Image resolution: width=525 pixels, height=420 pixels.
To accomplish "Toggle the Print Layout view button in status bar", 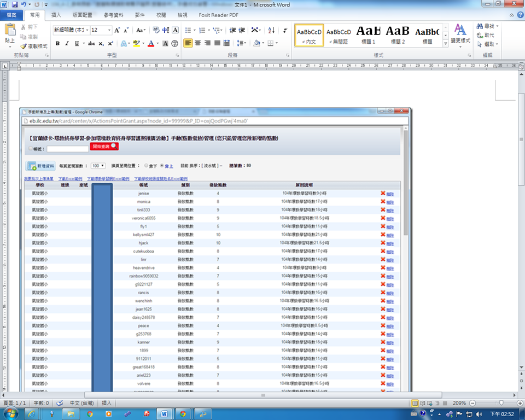I will pos(415,403).
